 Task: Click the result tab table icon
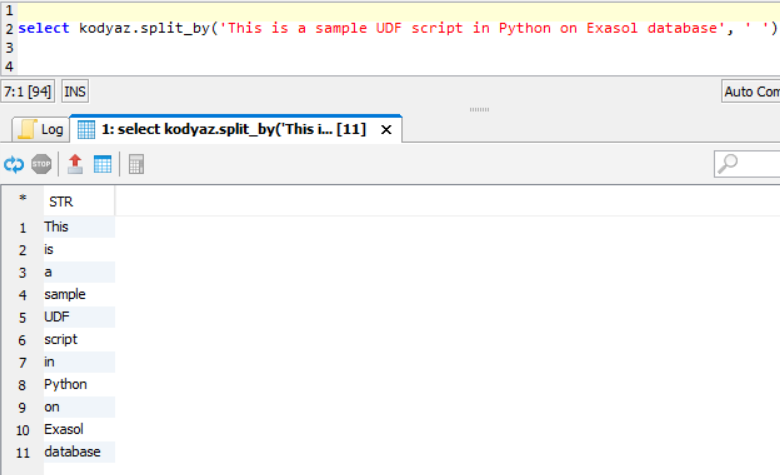(x=86, y=129)
